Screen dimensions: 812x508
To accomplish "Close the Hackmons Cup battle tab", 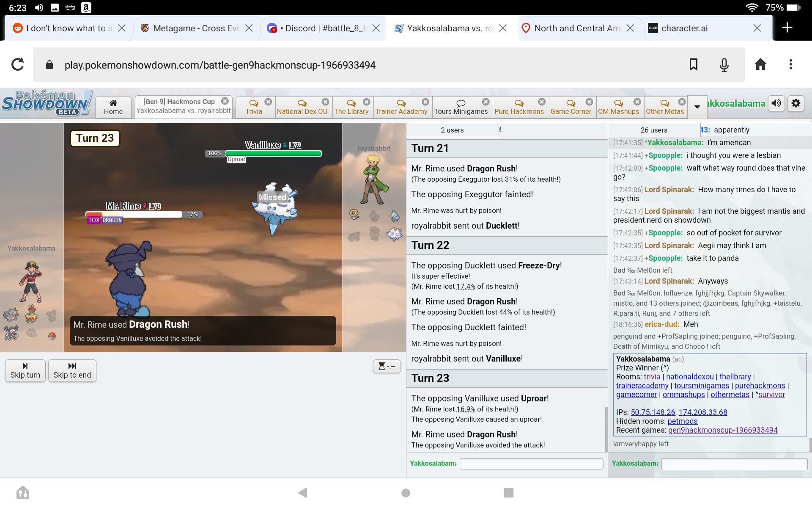I will 225,101.
